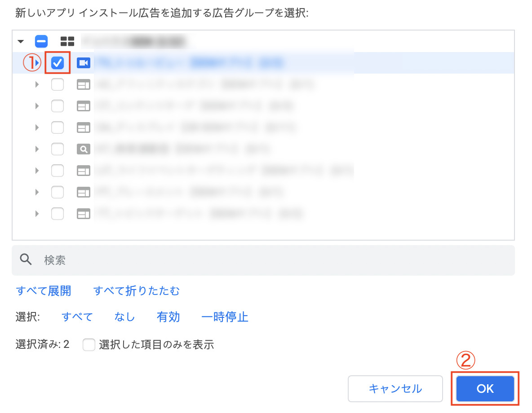This screenshot has height=413, width=532.
Task: Toggle the account-level indeterminate checkbox
Action: point(41,42)
